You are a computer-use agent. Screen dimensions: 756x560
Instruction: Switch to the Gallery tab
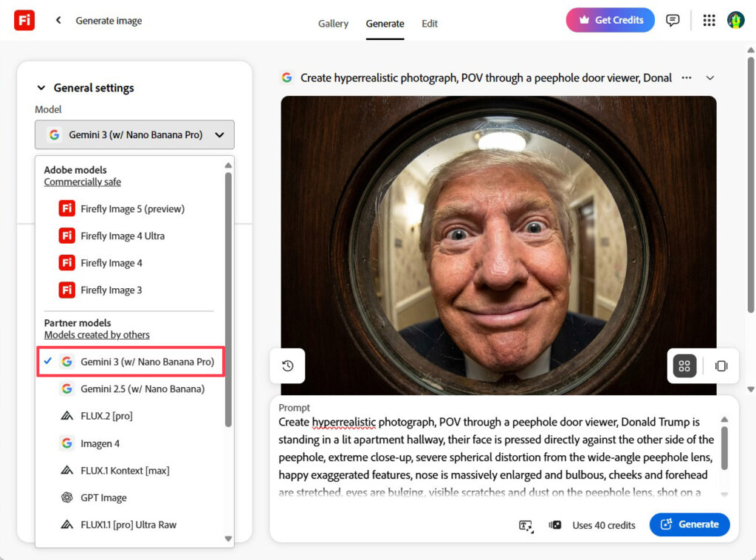(333, 24)
